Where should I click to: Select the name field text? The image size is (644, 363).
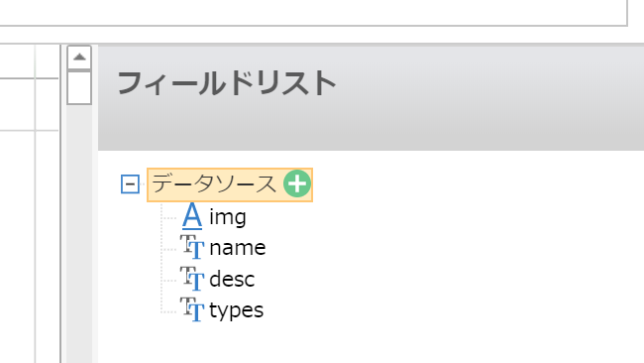(238, 248)
